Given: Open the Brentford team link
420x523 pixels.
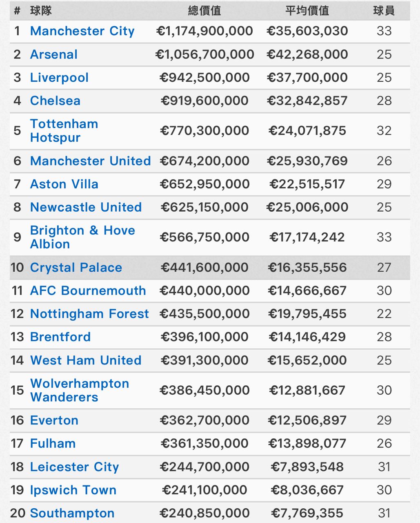Looking at the screenshot, I should pos(60,337).
